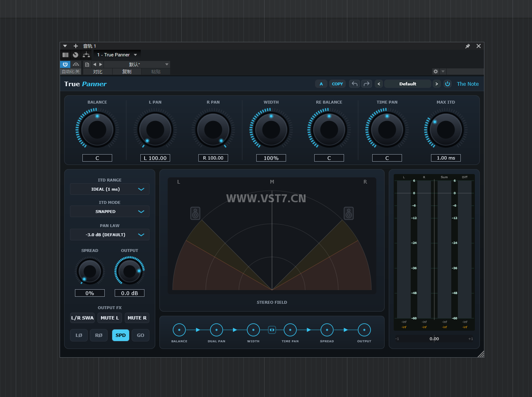This screenshot has width=532, height=397.
Task: Click the add plus icon beside 音轨 1
Action: (x=76, y=46)
